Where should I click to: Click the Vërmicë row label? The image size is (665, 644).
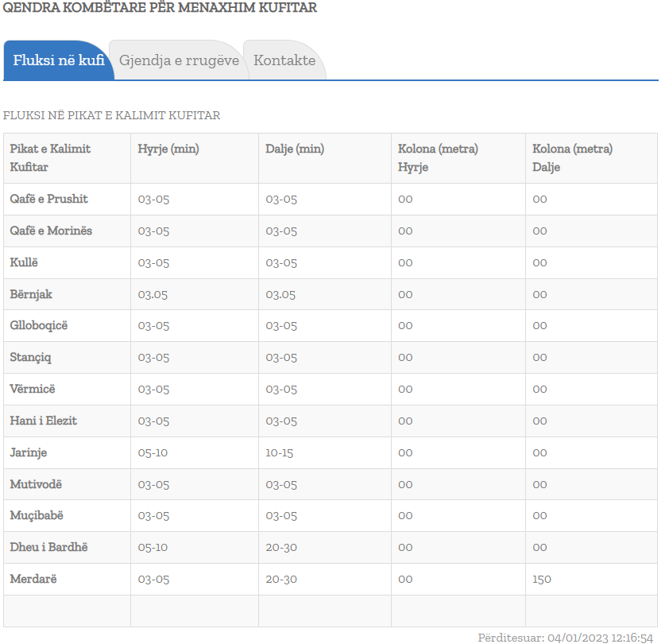point(33,389)
